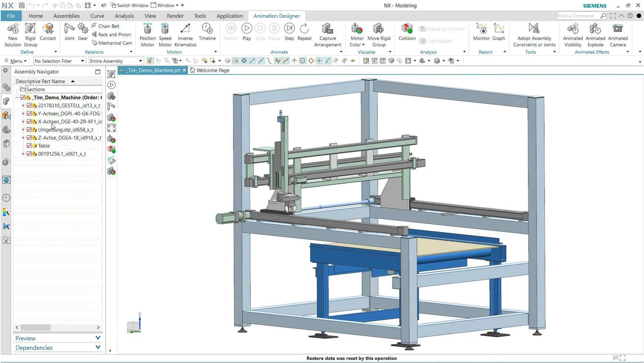Launch the Inverse Kinematics tool

click(185, 33)
